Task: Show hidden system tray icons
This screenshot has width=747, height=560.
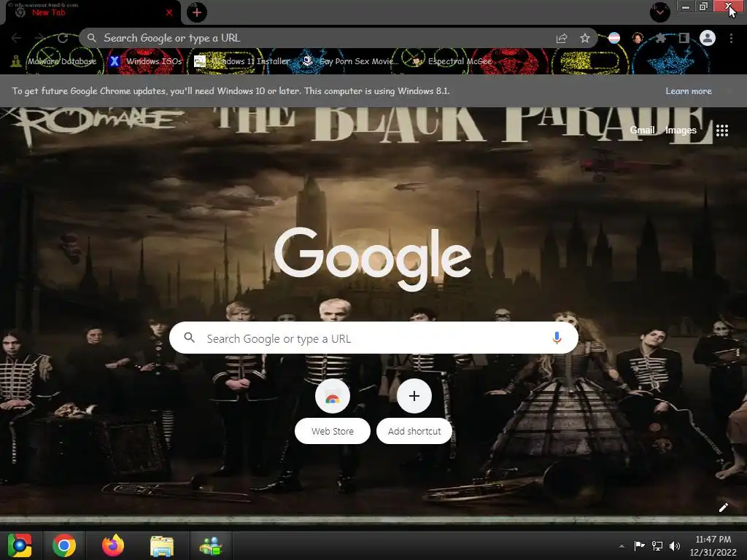Action: pos(622,546)
